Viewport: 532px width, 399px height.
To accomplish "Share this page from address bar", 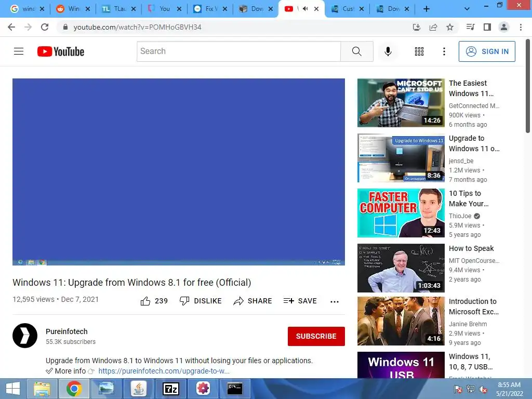I will [433, 27].
